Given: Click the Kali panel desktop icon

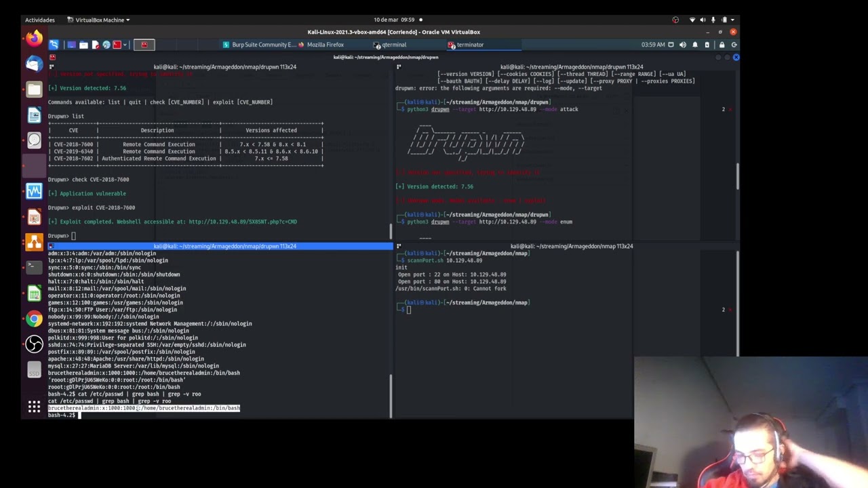Looking at the screenshot, I should 71,45.
